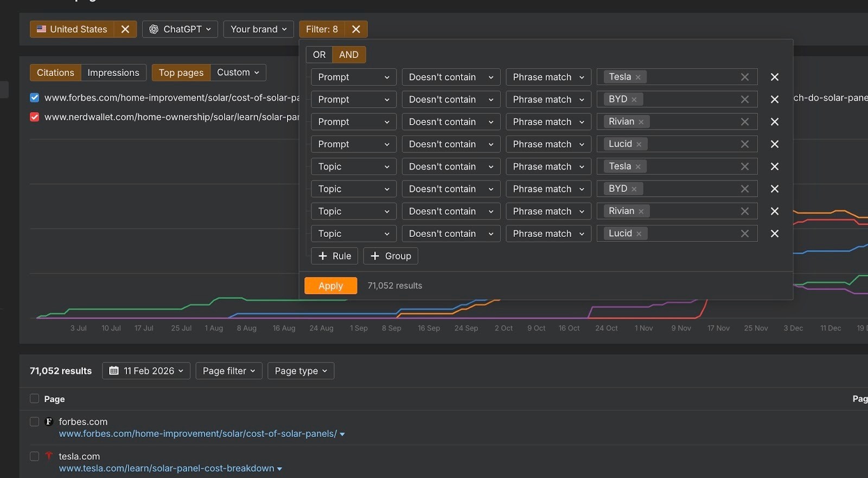
Task: Select the Top pages tab
Action: click(181, 73)
